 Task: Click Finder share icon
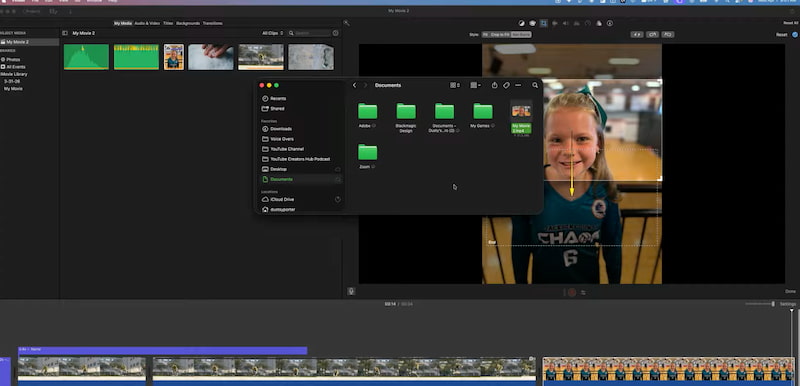click(x=494, y=85)
